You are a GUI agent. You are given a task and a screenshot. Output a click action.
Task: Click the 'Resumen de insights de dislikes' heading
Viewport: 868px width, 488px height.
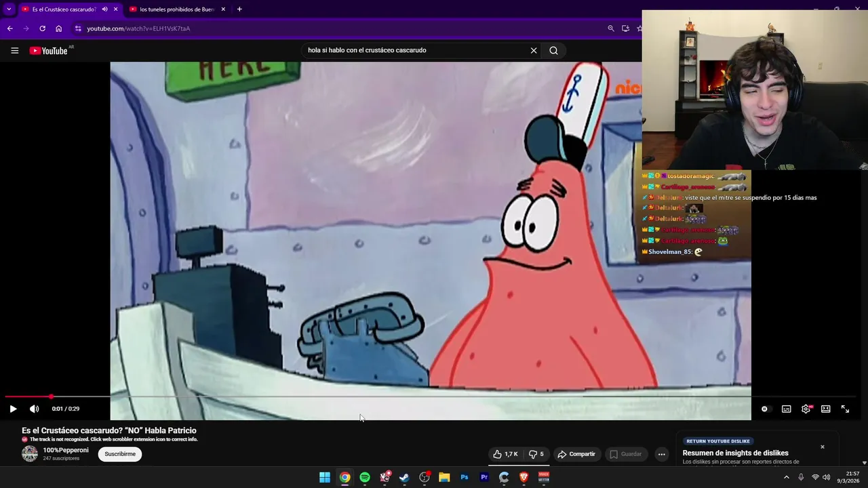pyautogui.click(x=735, y=453)
